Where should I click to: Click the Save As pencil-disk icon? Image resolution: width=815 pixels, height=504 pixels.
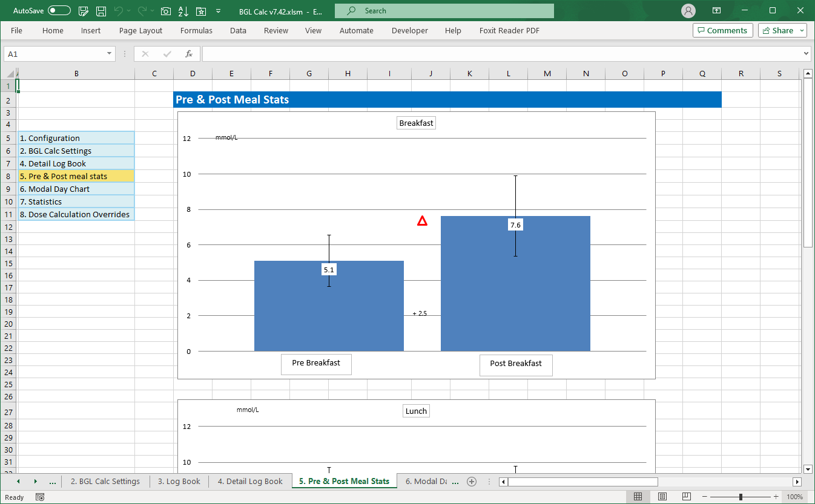click(x=84, y=11)
